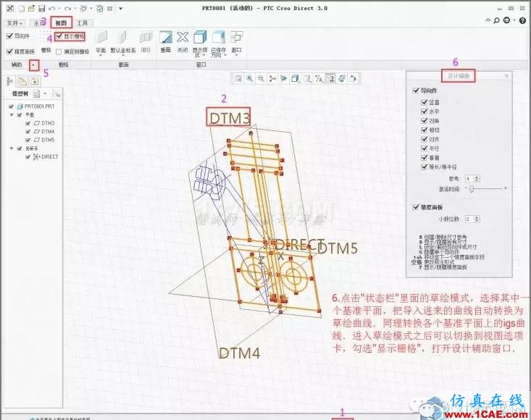The height and width of the screenshot is (420, 531).
Task: Select PRT0001.PRT in model tree
Action: click(39, 106)
